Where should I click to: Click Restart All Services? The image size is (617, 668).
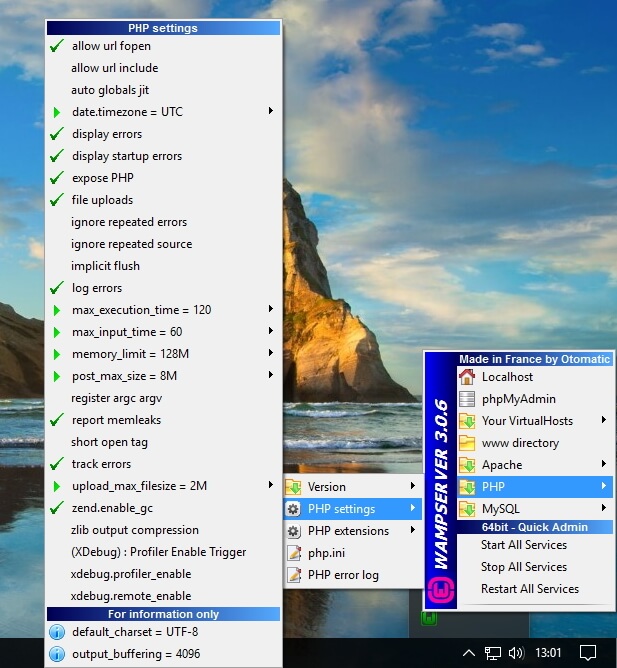[529, 589]
